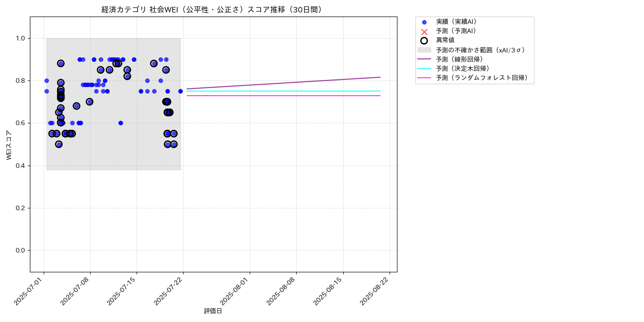The height and width of the screenshot is (322, 644).
Task: Click the blue dot legend marker for 実績（実績AI）
Action: pyautogui.click(x=424, y=22)
